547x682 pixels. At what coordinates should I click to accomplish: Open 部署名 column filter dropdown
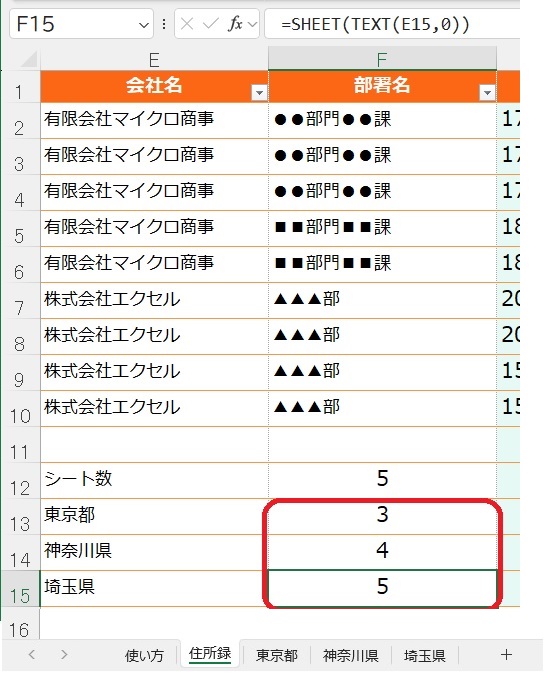487,93
